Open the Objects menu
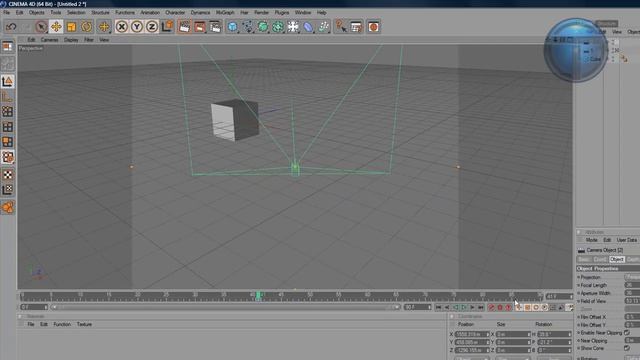 tap(37, 13)
